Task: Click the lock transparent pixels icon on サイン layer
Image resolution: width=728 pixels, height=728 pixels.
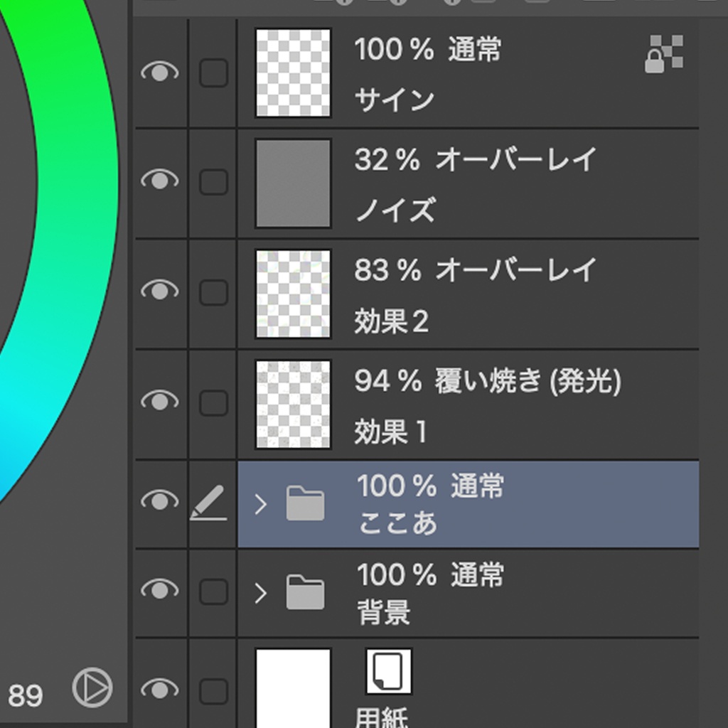Action: click(664, 55)
